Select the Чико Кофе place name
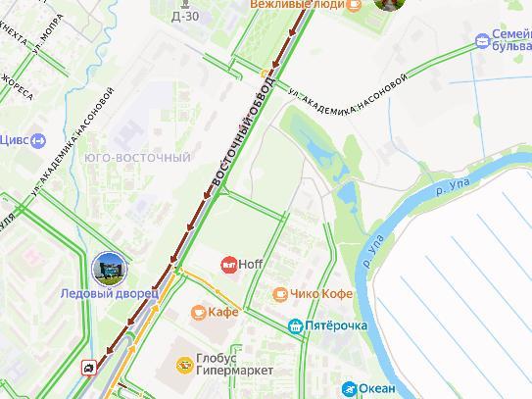Image resolution: width=532 pixels, height=399 pixels. click(321, 294)
